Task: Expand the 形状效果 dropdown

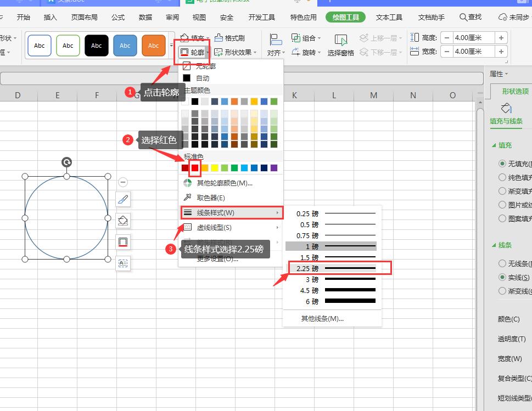Action: [x=236, y=53]
